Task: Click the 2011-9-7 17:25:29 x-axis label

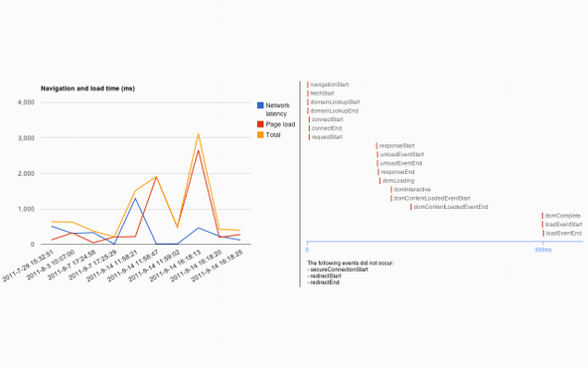Action: click(93, 265)
